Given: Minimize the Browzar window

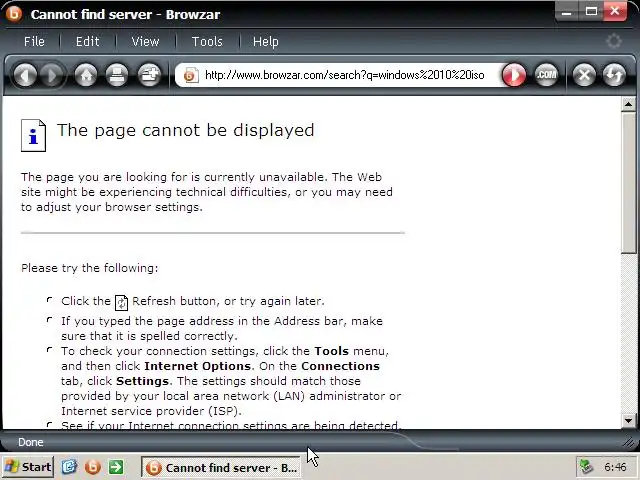Looking at the screenshot, I should coord(567,12).
